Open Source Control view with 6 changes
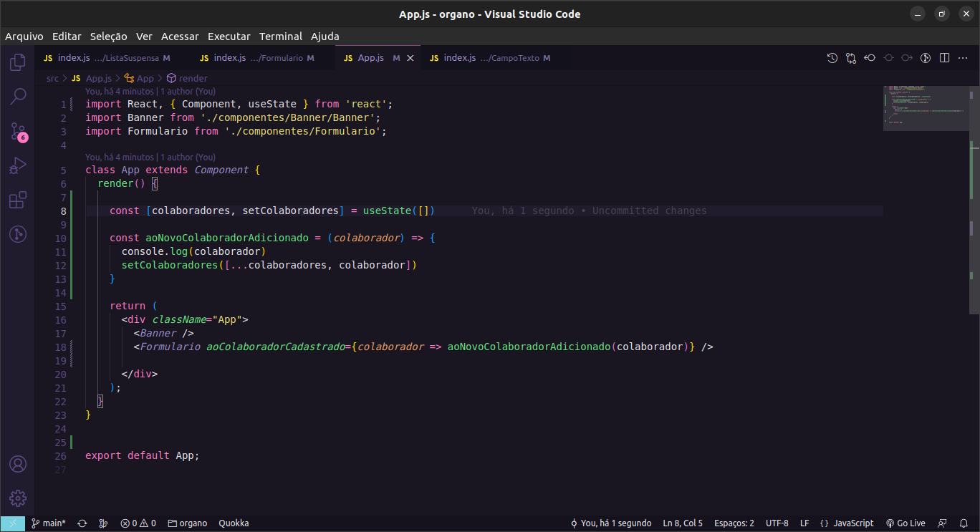Image resolution: width=980 pixels, height=532 pixels. tap(18, 131)
